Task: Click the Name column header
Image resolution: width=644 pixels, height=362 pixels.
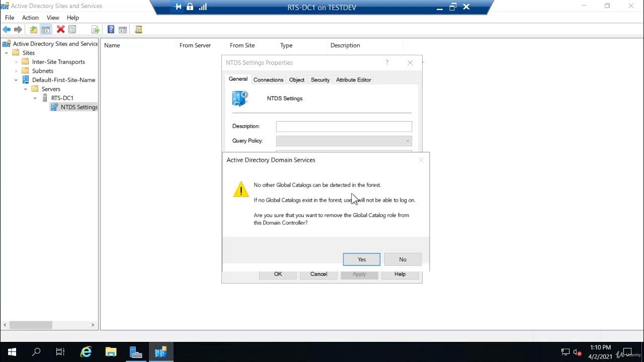Action: (139, 45)
